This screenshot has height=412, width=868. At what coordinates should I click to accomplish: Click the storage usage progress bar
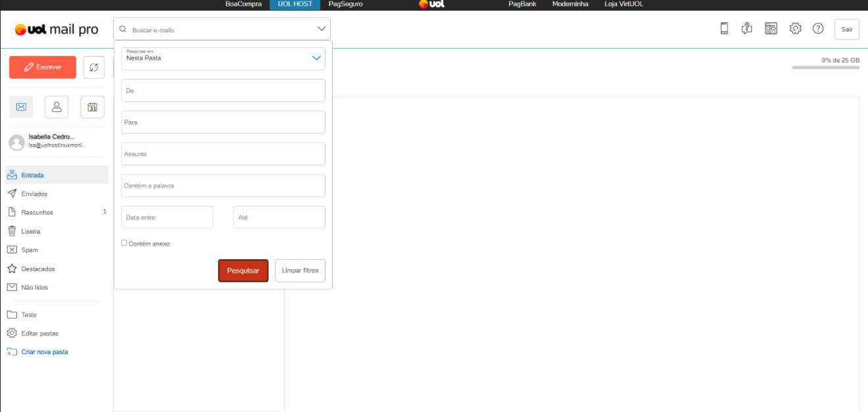(826, 67)
